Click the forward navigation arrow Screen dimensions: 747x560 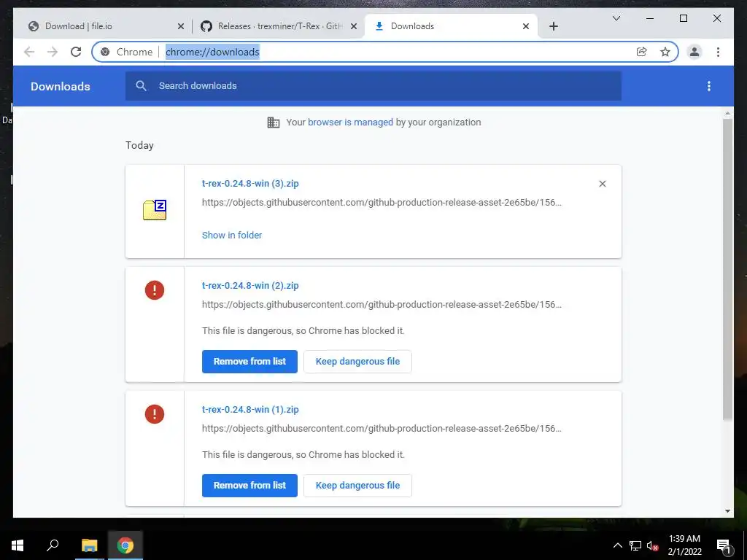(53, 52)
